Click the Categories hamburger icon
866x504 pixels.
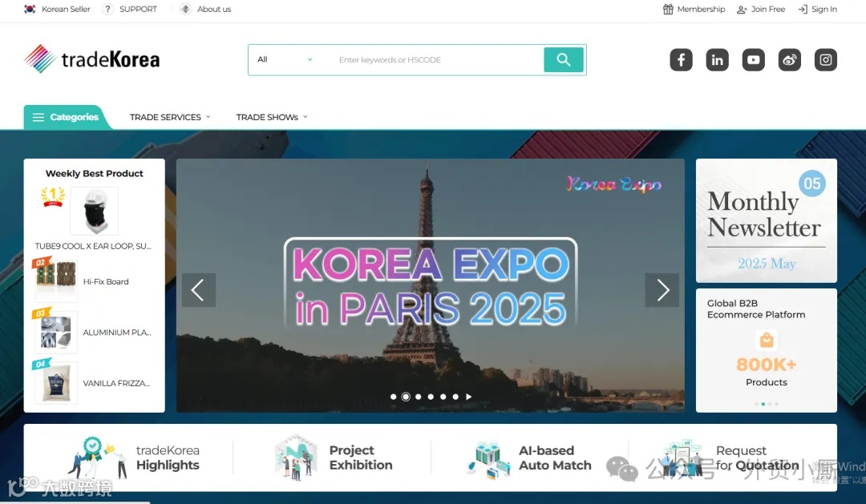[38, 117]
